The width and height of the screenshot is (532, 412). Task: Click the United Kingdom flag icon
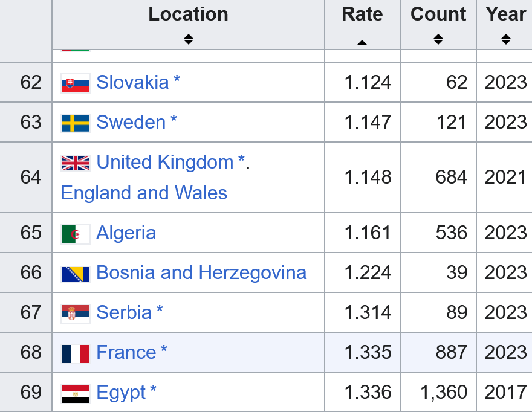tap(76, 163)
